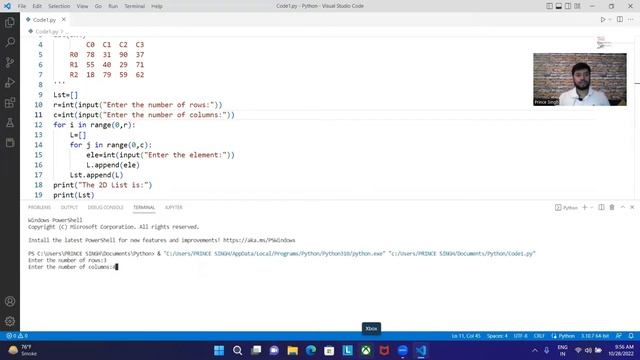Open the Go menu
The height and width of the screenshot is (360, 640).
(98, 6)
